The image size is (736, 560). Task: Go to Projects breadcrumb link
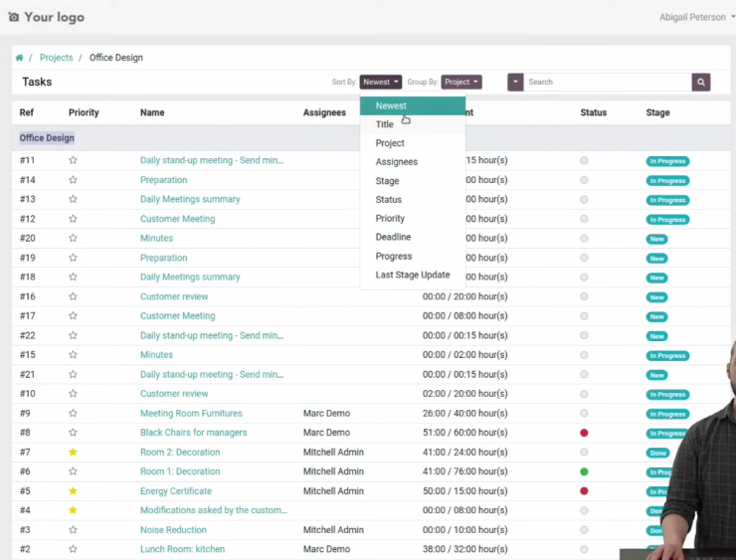[x=57, y=58]
